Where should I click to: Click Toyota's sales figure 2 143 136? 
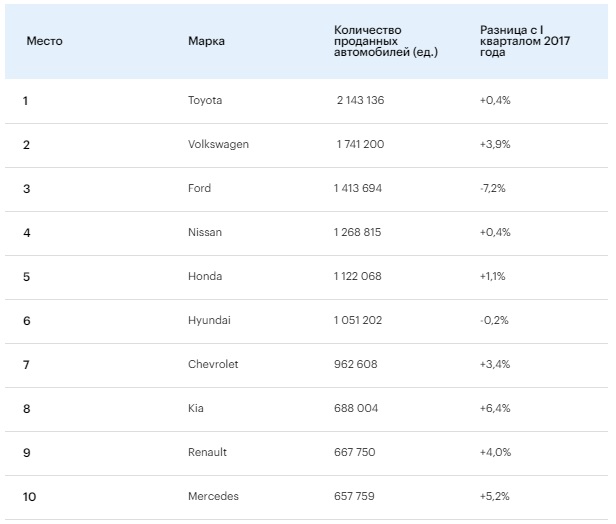pyautogui.click(x=361, y=101)
